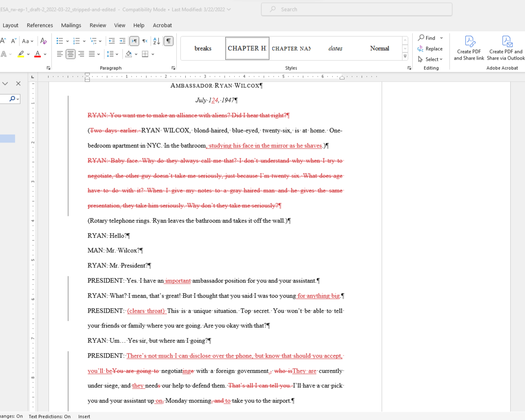This screenshot has width=525, height=420.
Task: Apply yellow text highlight color
Action: [x=21, y=54]
